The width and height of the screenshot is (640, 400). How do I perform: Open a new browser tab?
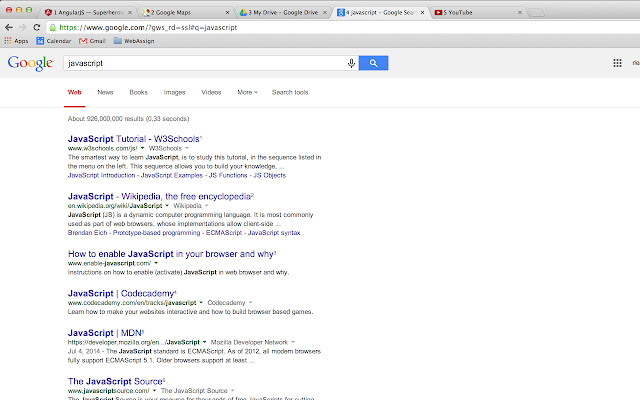pyautogui.click(x=536, y=13)
